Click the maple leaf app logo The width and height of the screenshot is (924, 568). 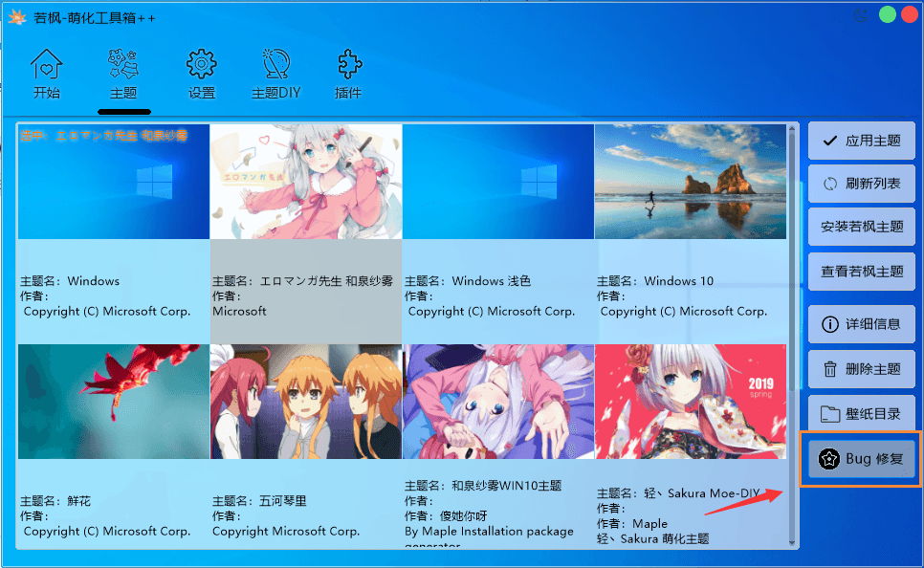click(x=17, y=17)
